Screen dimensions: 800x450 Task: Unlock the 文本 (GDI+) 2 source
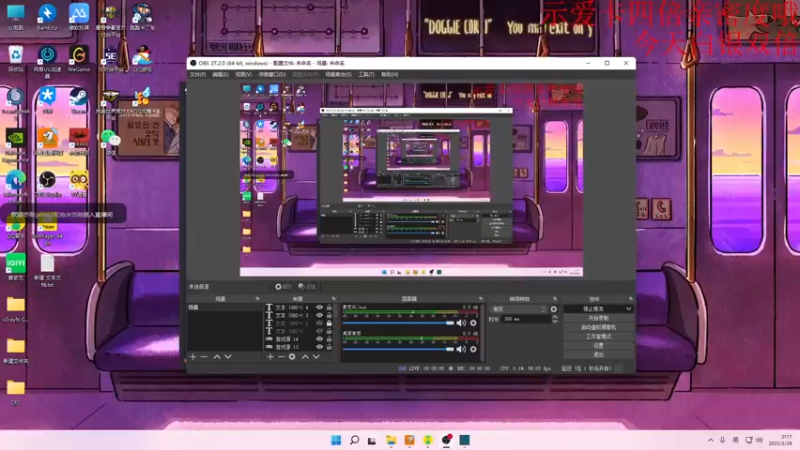[x=329, y=323]
